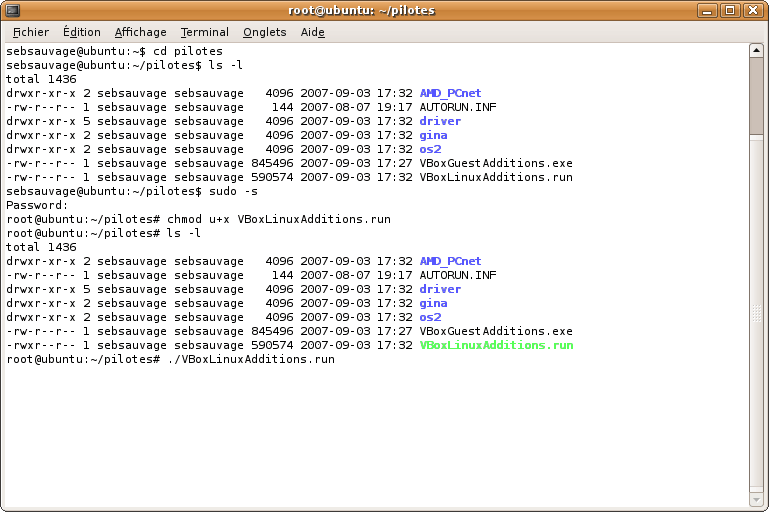Click the scrollbar down arrow
The image size is (769, 512).
click(756, 500)
